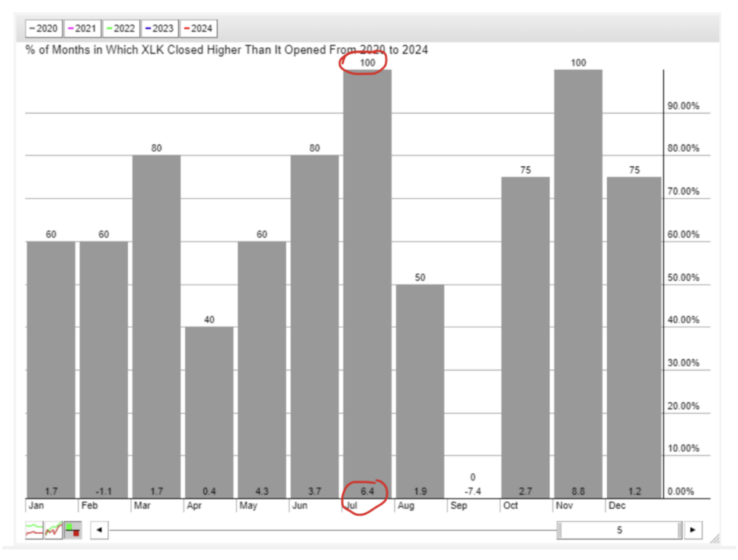
Task: Switch to the same-scale line chart icon
Action: click(53, 530)
